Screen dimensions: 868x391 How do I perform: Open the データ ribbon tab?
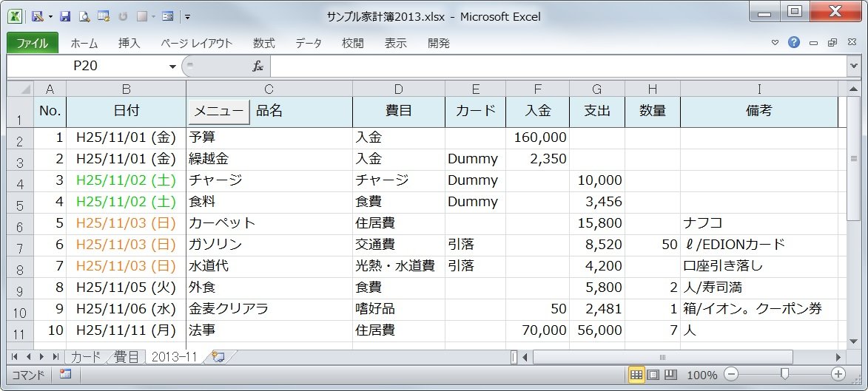point(309,43)
